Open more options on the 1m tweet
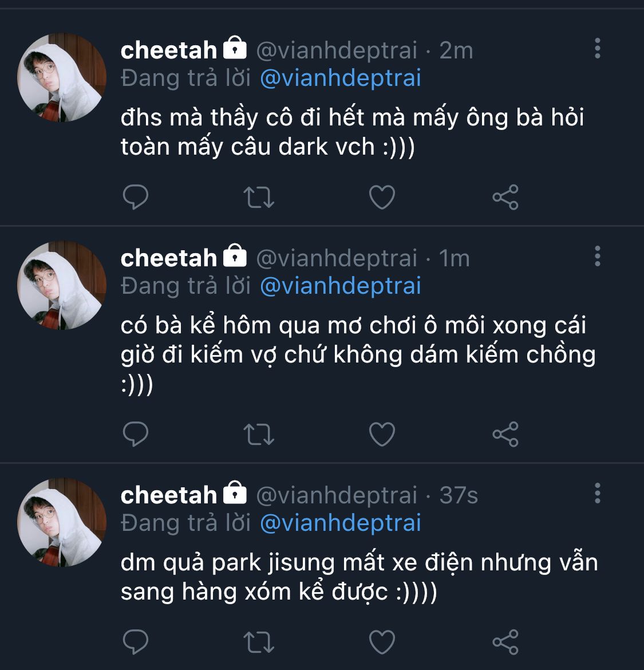Screen dimensions: 644x670 (597, 257)
